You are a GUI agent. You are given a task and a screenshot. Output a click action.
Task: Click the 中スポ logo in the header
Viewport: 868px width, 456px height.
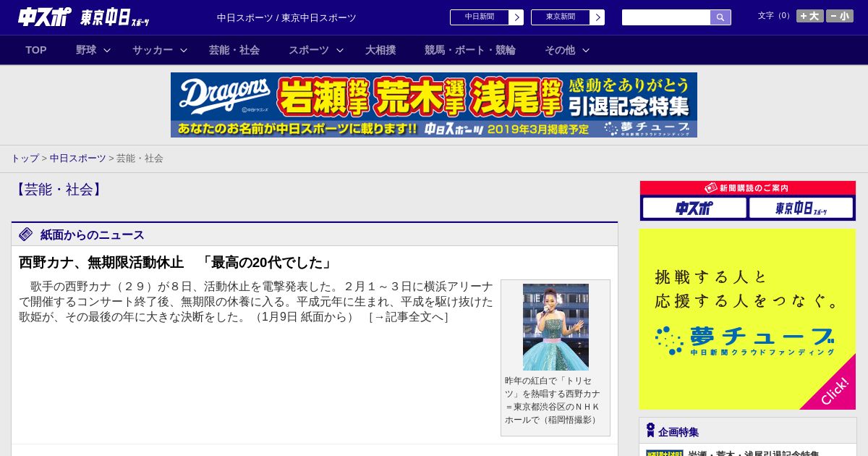pyautogui.click(x=44, y=17)
